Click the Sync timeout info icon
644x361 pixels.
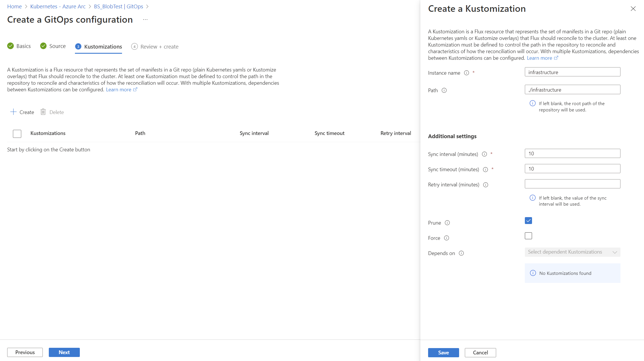pyautogui.click(x=486, y=169)
